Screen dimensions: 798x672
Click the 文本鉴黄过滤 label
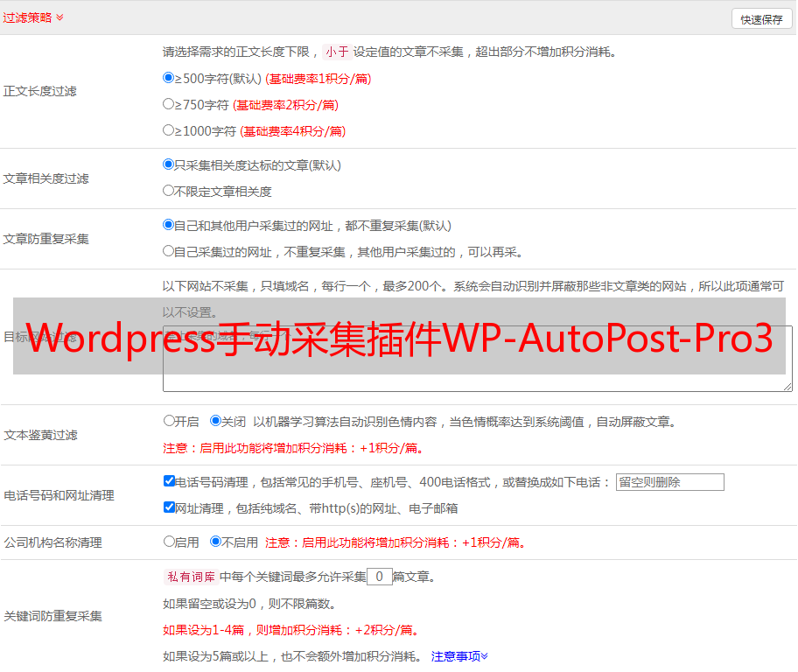coord(41,435)
